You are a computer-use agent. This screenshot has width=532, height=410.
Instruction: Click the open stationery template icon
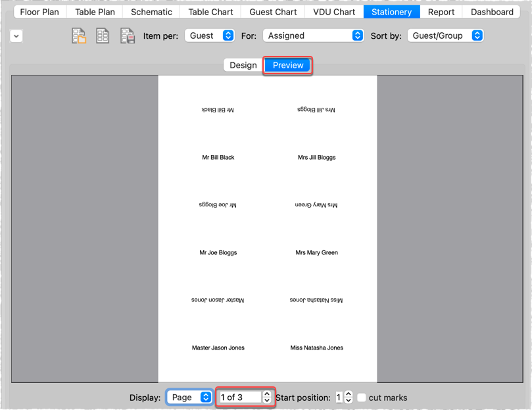pyautogui.click(x=79, y=35)
